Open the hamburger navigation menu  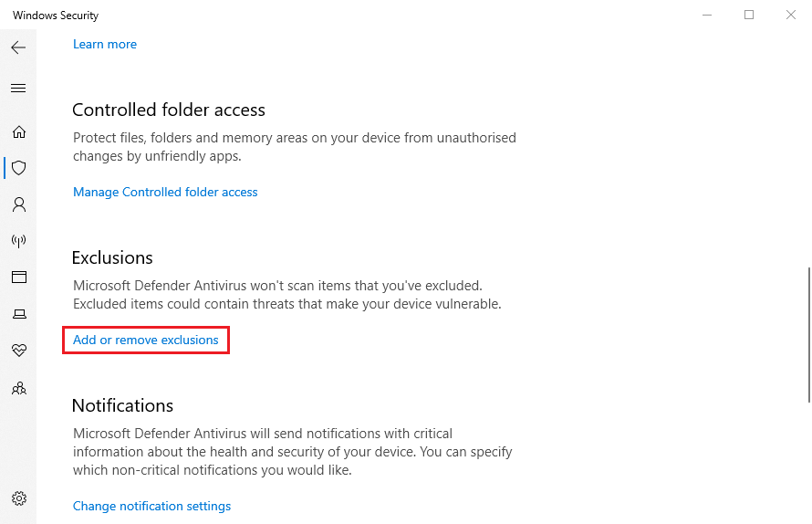point(18,89)
